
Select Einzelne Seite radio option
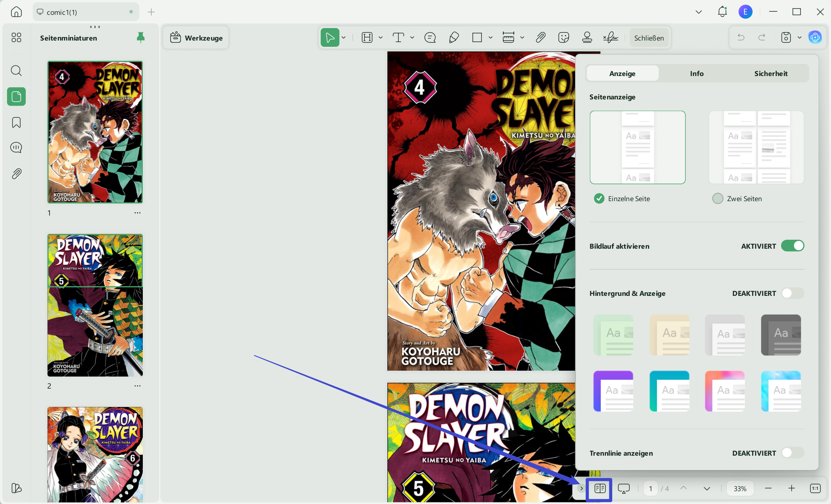(599, 198)
